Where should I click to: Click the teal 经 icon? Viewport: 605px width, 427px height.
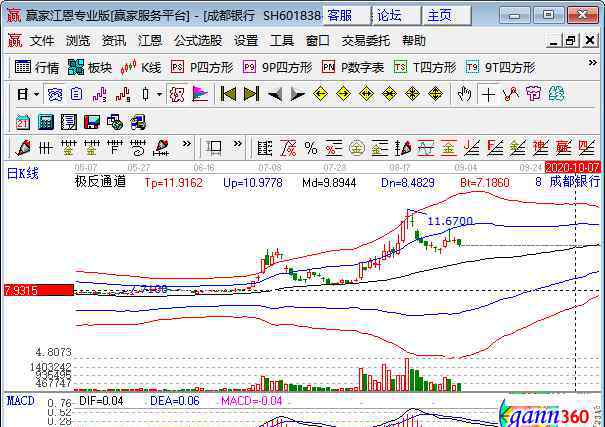click(556, 94)
